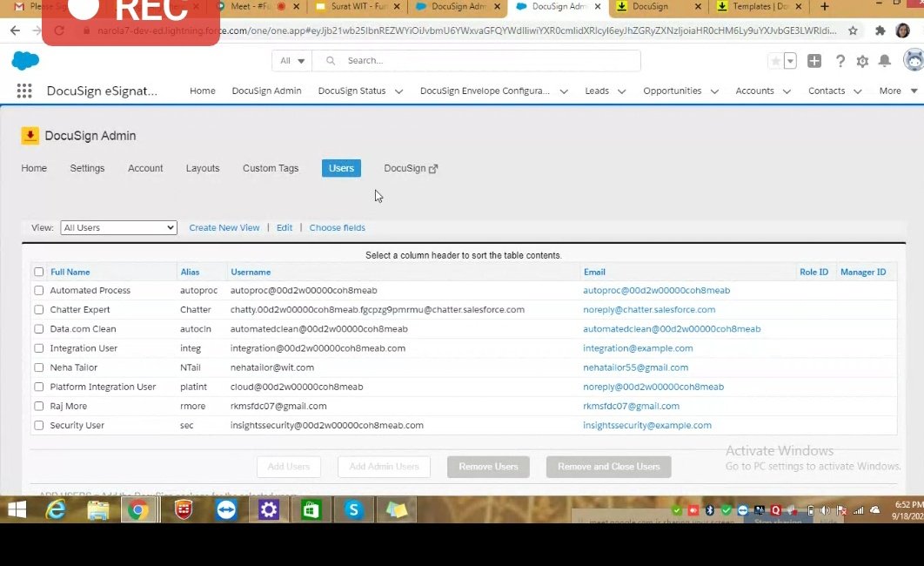The width and height of the screenshot is (924, 566).
Task: Sort by the Full Name column header
Action: [x=70, y=272]
